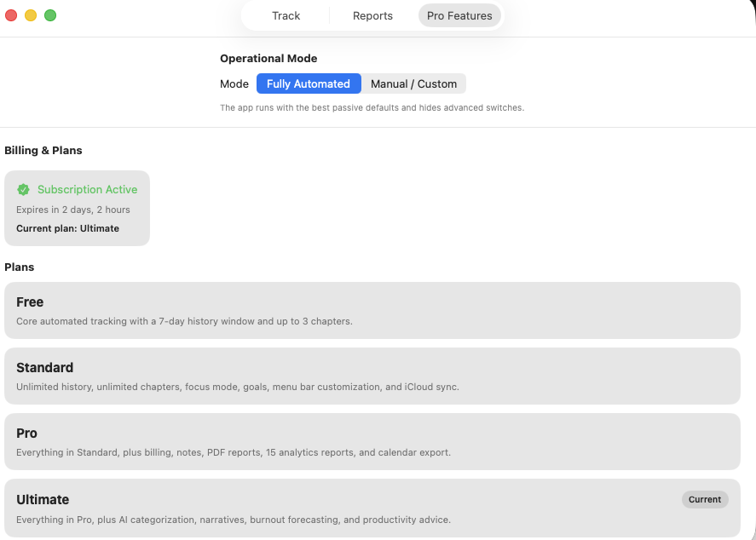Click the 'Expires in 2 days, 2 hours' text
Screen dimensions: 756x540
pyautogui.click(x=73, y=210)
